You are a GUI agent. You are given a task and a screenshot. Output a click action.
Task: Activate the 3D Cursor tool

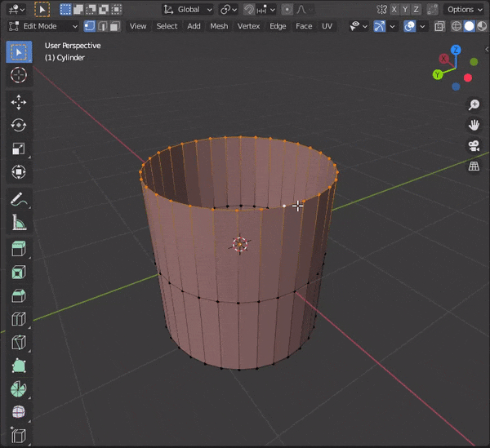19,75
